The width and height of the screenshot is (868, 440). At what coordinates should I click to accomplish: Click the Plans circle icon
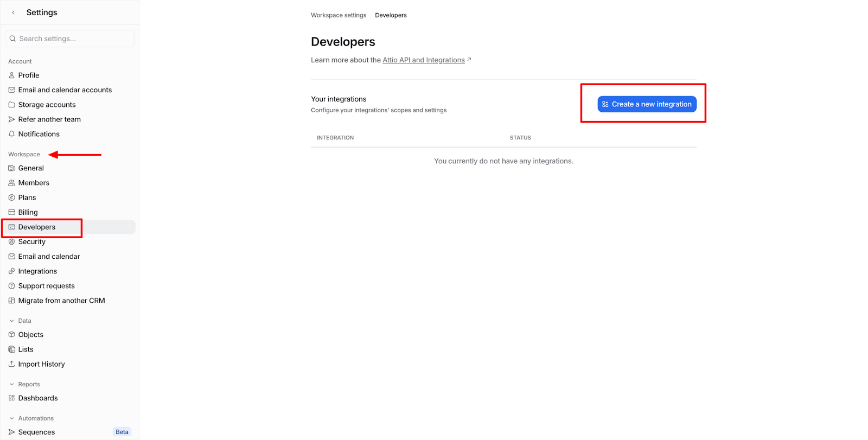pyautogui.click(x=11, y=197)
